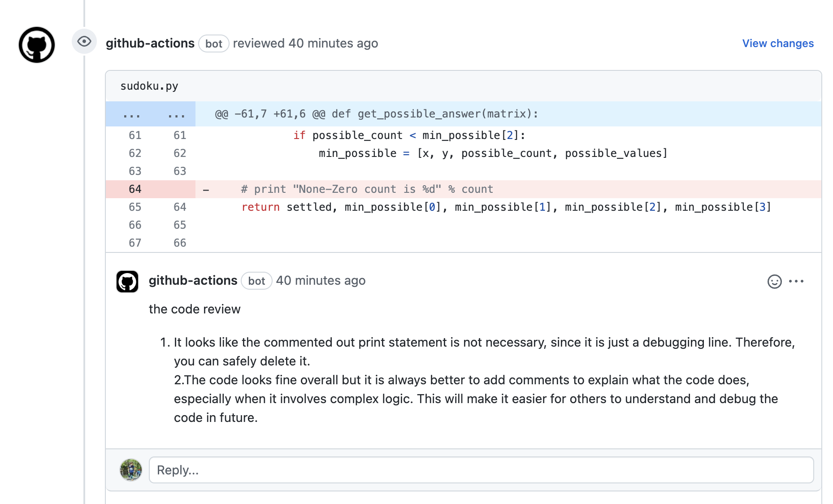
Task: Click the bot label beside 'reviewed'
Action: pos(214,43)
